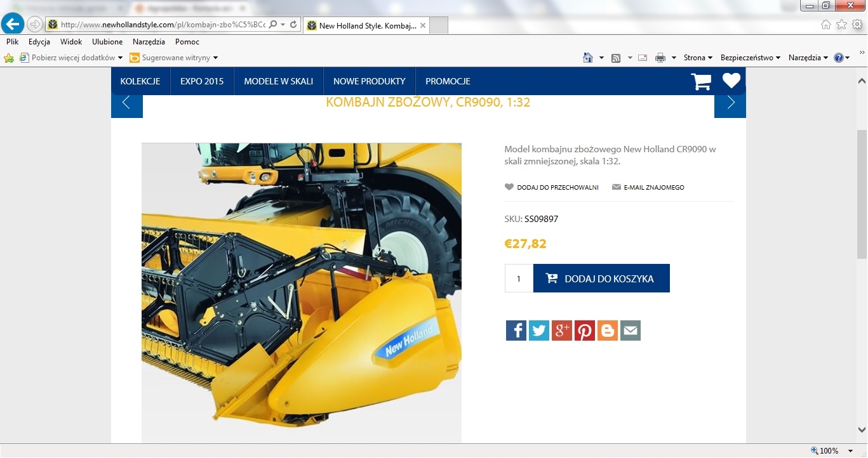Click the KOMBAJN ZBOŻOWY, CR9090 heading

[428, 102]
